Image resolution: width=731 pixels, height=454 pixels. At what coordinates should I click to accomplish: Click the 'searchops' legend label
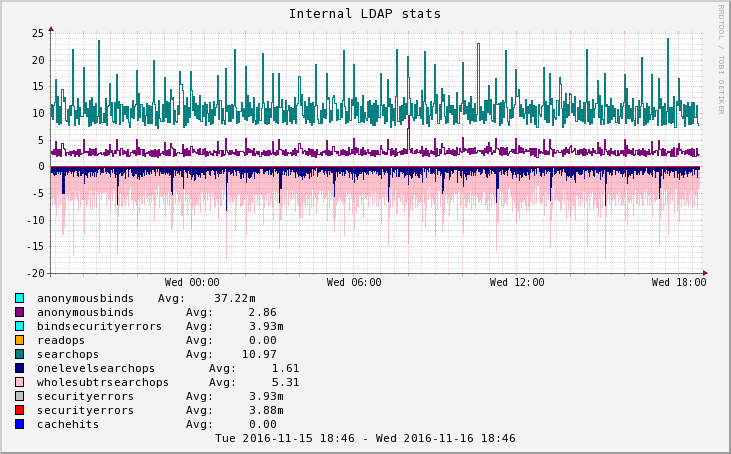(68, 355)
